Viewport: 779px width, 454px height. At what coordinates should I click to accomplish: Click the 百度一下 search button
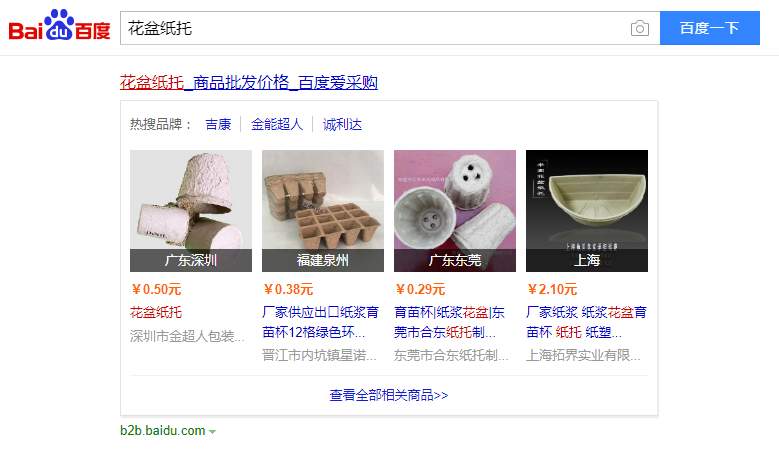[x=709, y=28]
